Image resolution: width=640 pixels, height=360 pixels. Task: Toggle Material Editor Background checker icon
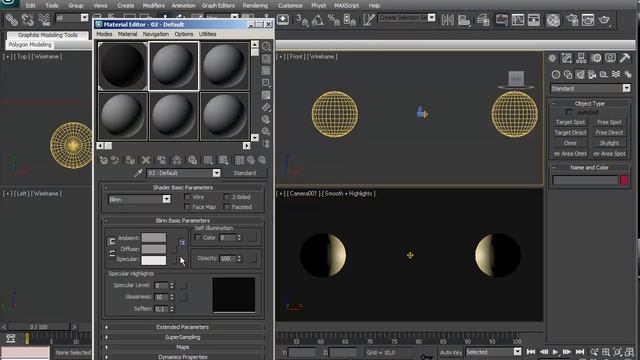click(x=266, y=71)
